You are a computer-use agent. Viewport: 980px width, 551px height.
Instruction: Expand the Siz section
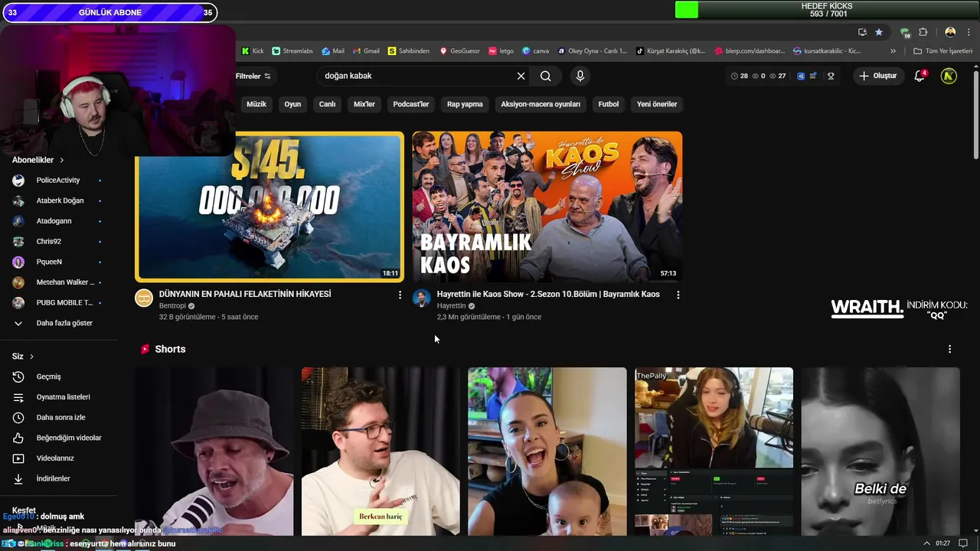(23, 357)
